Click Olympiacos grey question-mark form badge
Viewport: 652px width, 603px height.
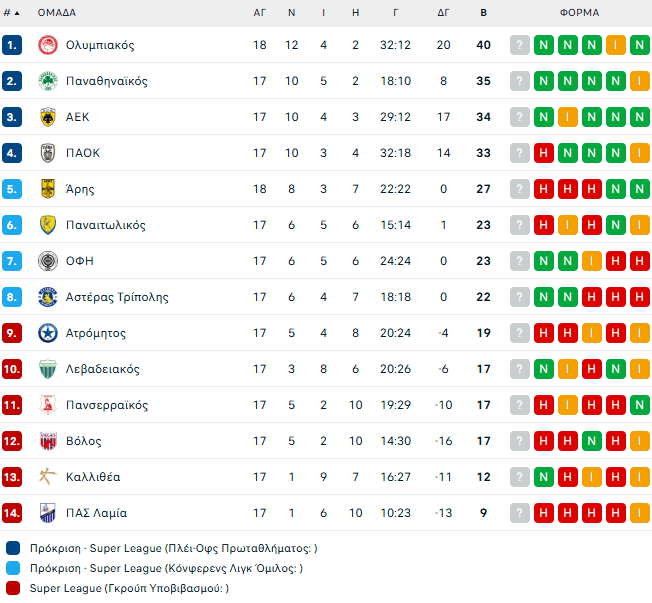520,45
